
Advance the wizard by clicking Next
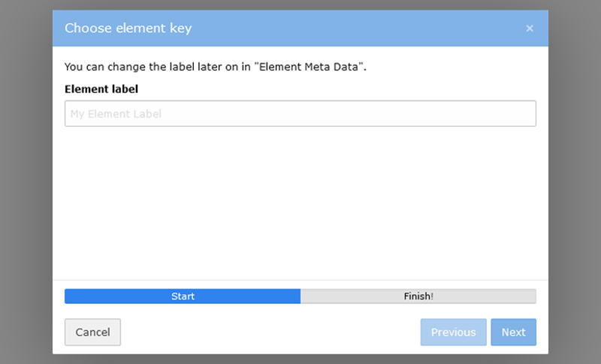coord(513,332)
